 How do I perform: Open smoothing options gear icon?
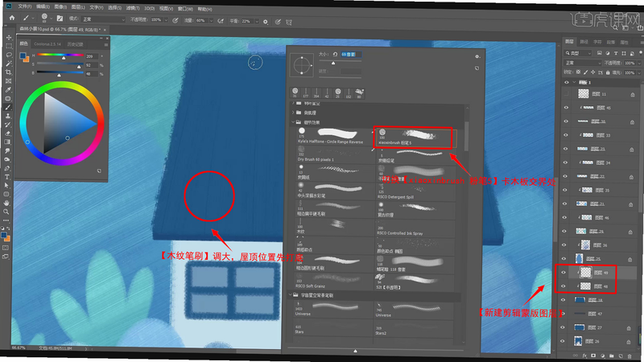266,22
